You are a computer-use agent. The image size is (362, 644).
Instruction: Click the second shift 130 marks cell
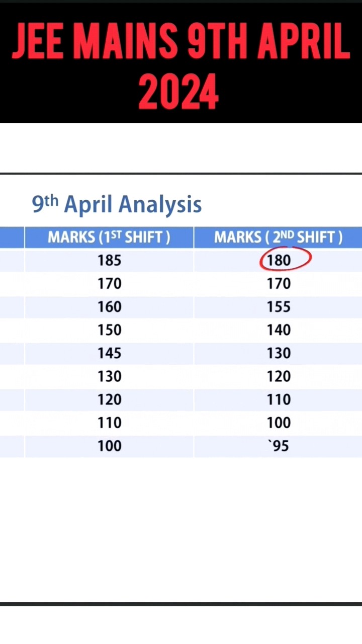click(x=279, y=353)
